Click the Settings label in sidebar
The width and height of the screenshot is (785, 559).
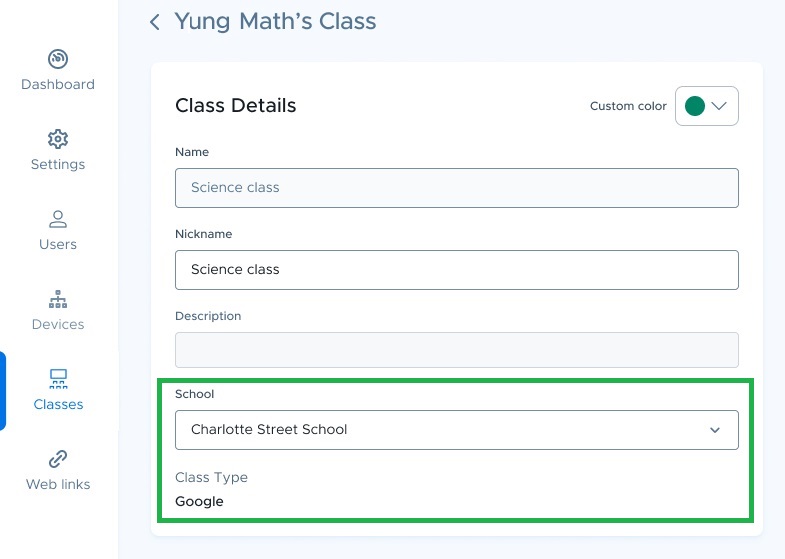pyautogui.click(x=58, y=165)
